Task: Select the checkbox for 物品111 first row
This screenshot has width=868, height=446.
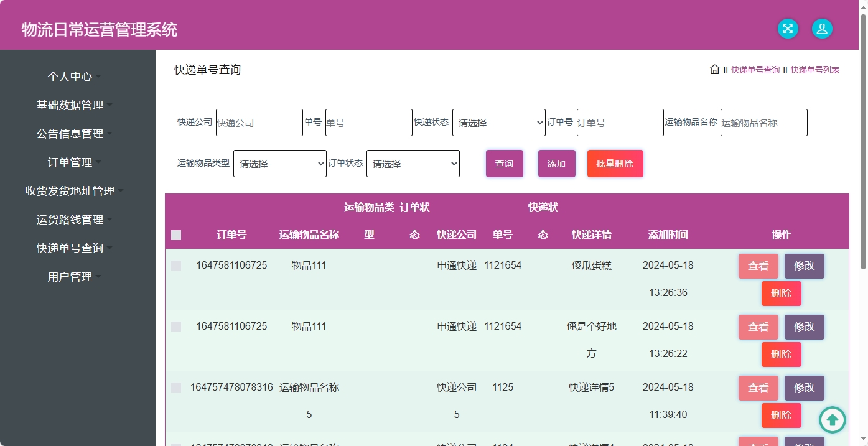Action: pyautogui.click(x=175, y=265)
